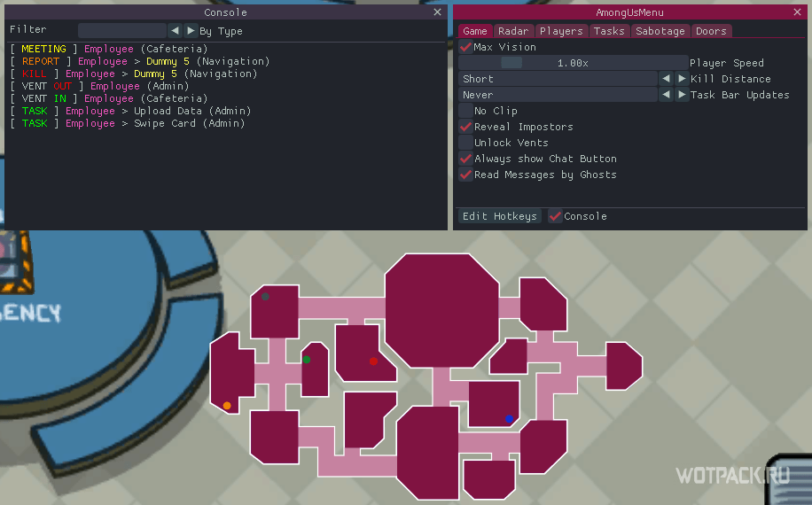This screenshot has height=505, width=812.
Task: Click the blue player dot on radar
Action: pos(509,419)
